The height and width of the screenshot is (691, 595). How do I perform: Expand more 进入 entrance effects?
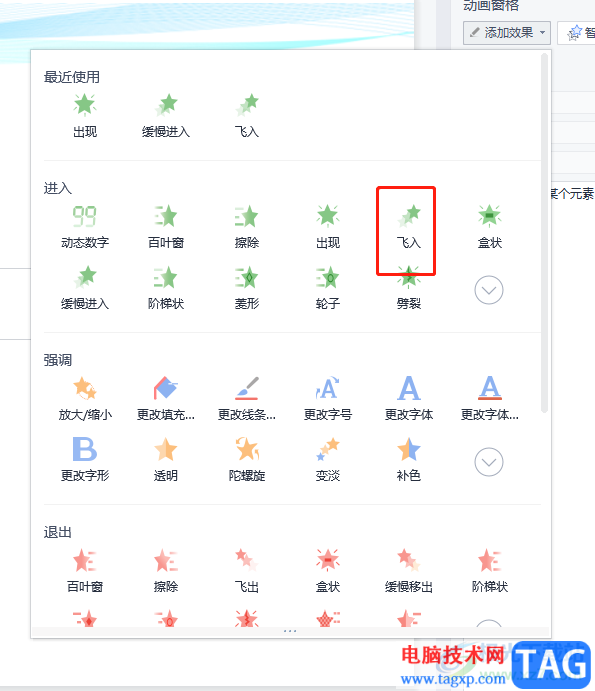point(489,290)
